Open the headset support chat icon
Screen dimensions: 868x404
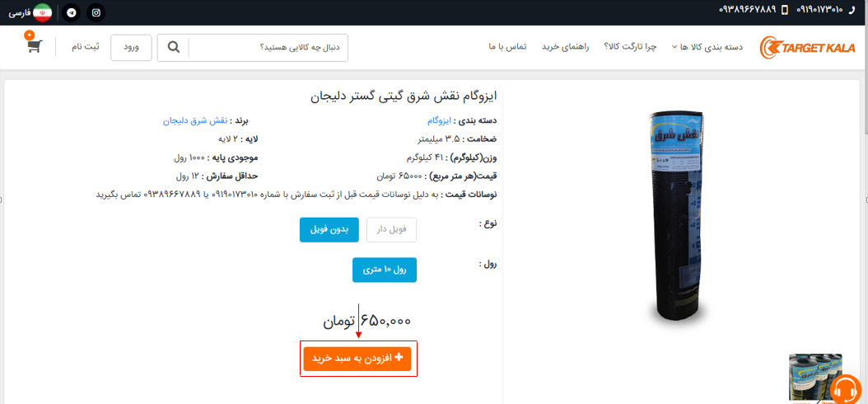(845, 390)
